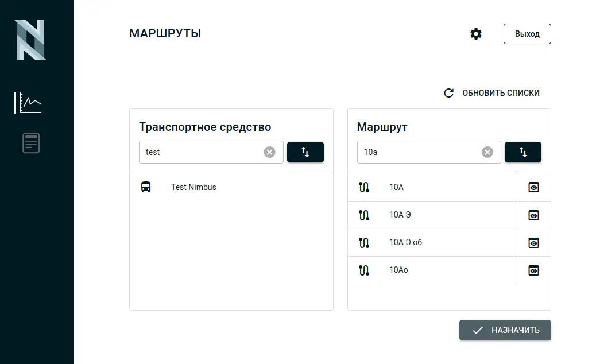Click the route icon next to 10А Э
Image resolution: width=600 pixels, height=364 pixels.
(364, 215)
